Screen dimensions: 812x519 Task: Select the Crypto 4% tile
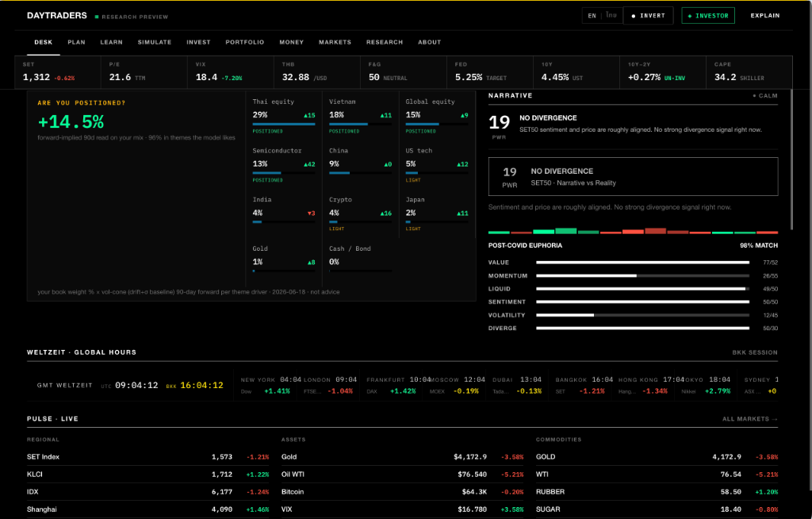361,213
